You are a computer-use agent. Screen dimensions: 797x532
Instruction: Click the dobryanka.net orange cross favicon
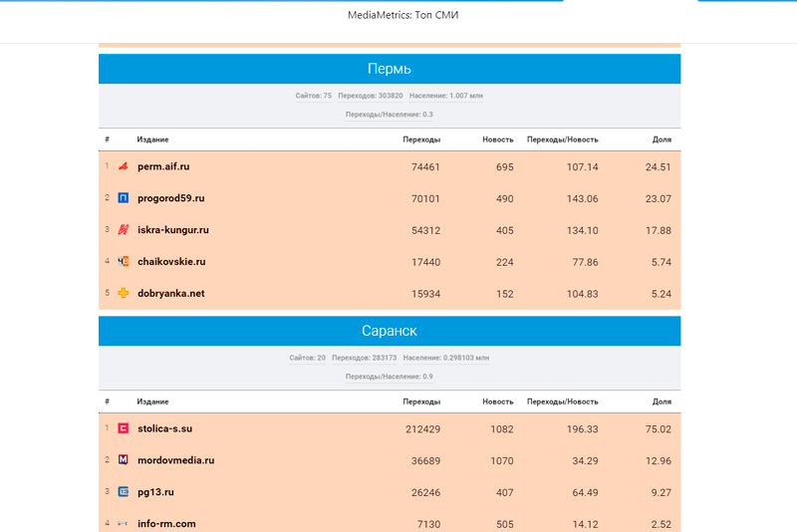(124, 294)
